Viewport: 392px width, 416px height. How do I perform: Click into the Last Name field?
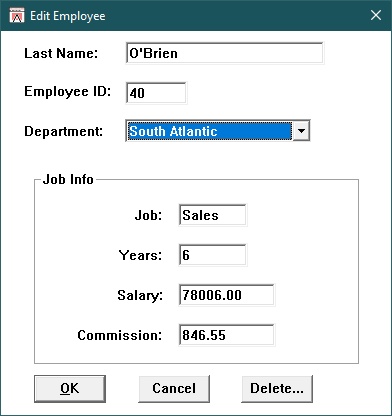click(224, 53)
